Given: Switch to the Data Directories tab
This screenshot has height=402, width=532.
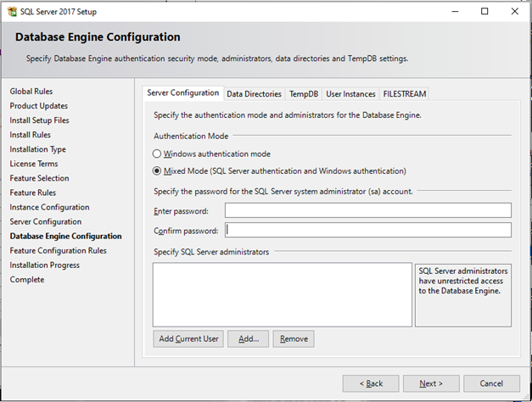Looking at the screenshot, I should 254,94.
